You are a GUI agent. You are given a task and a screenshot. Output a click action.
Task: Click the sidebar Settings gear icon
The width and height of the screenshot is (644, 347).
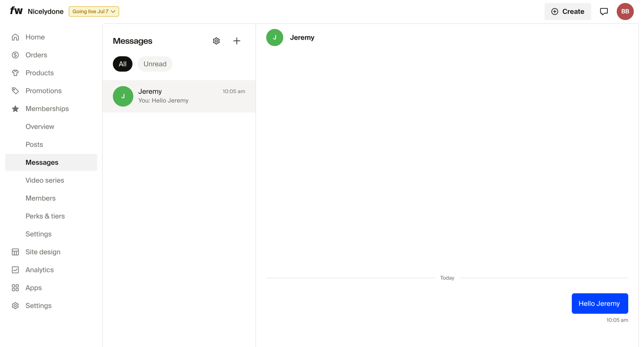(15, 306)
